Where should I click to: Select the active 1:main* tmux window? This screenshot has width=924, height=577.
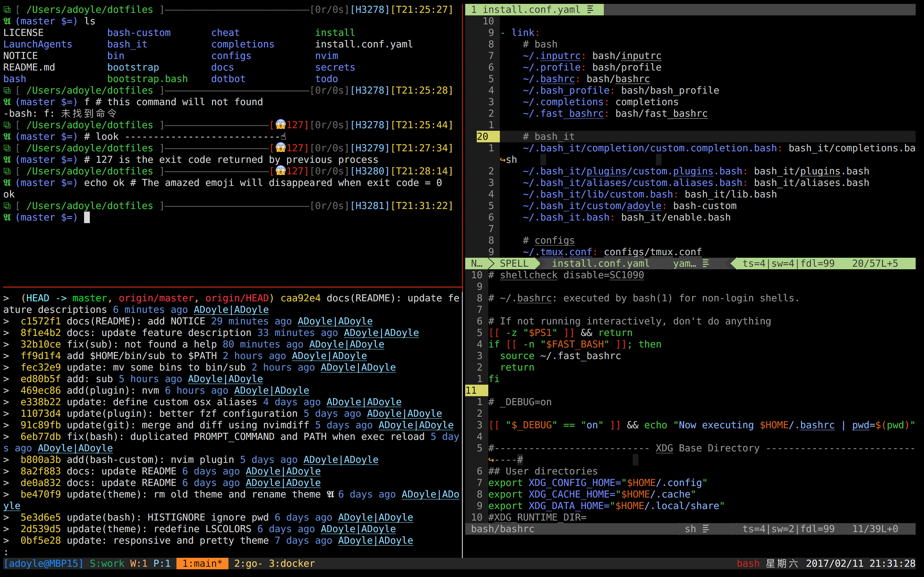pos(202,564)
